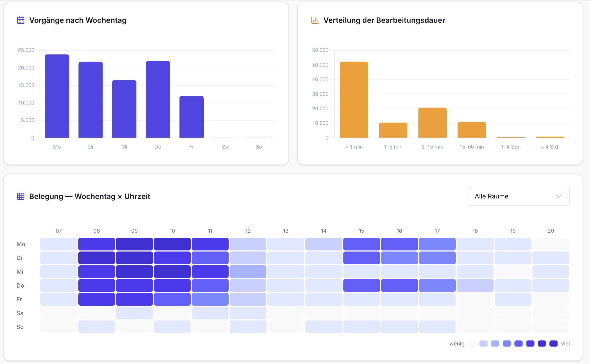This screenshot has width=590, height=364.
Task: Click heatmap cell Do at hour 15
Action: (361, 285)
